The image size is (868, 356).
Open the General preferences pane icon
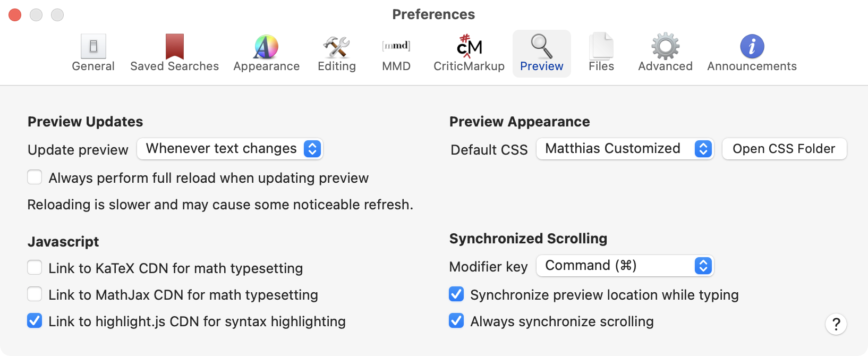coord(93,47)
